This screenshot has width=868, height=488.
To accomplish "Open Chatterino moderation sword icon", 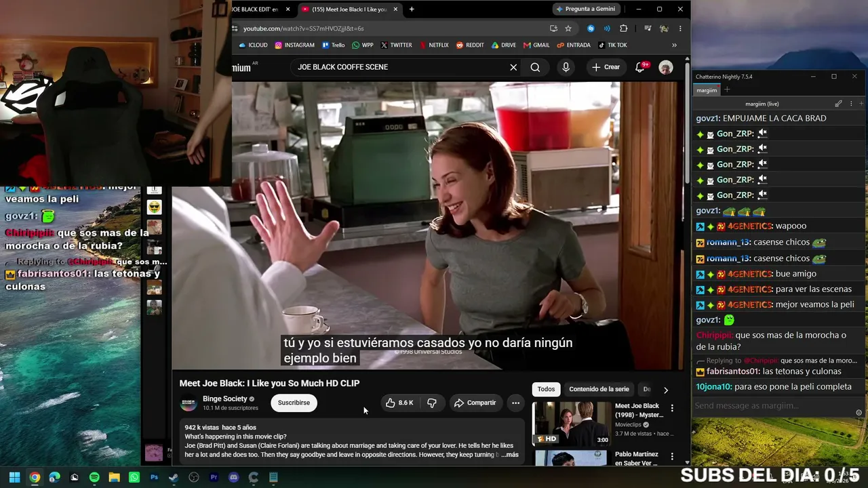I will pyautogui.click(x=838, y=104).
